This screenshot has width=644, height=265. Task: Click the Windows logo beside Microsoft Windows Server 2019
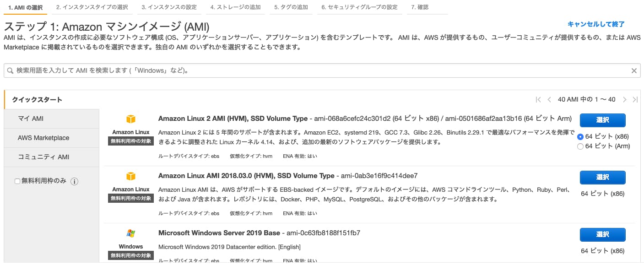pos(131,233)
